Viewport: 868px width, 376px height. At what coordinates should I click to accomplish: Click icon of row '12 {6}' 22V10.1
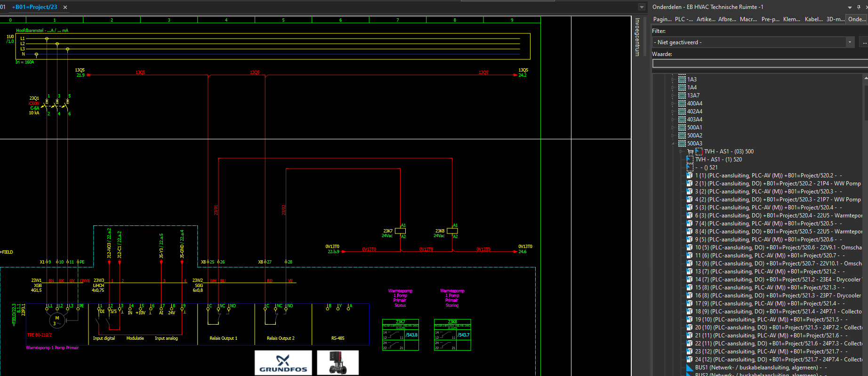tap(690, 264)
